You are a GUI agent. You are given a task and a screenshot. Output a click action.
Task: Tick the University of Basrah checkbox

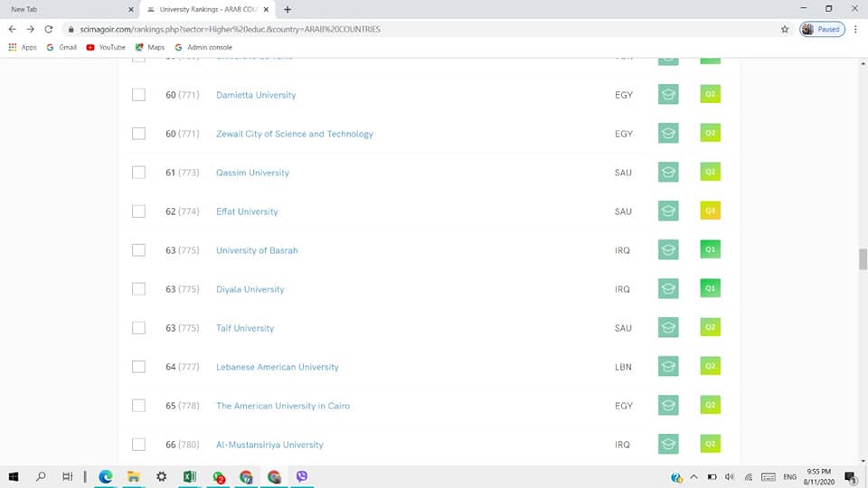(138, 250)
